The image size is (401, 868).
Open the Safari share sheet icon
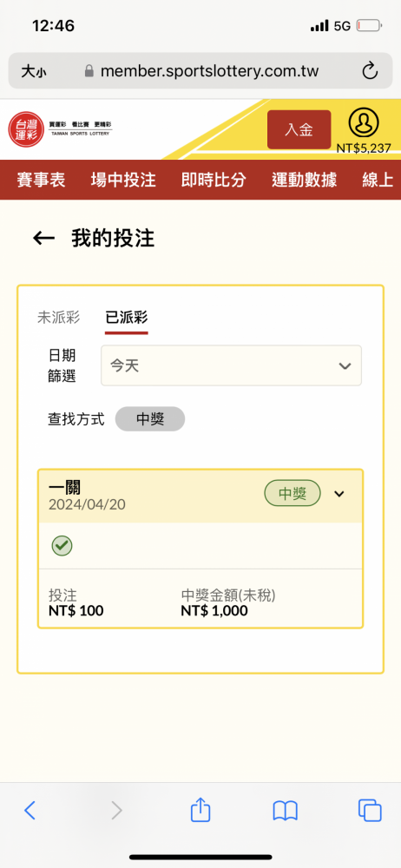[200, 811]
